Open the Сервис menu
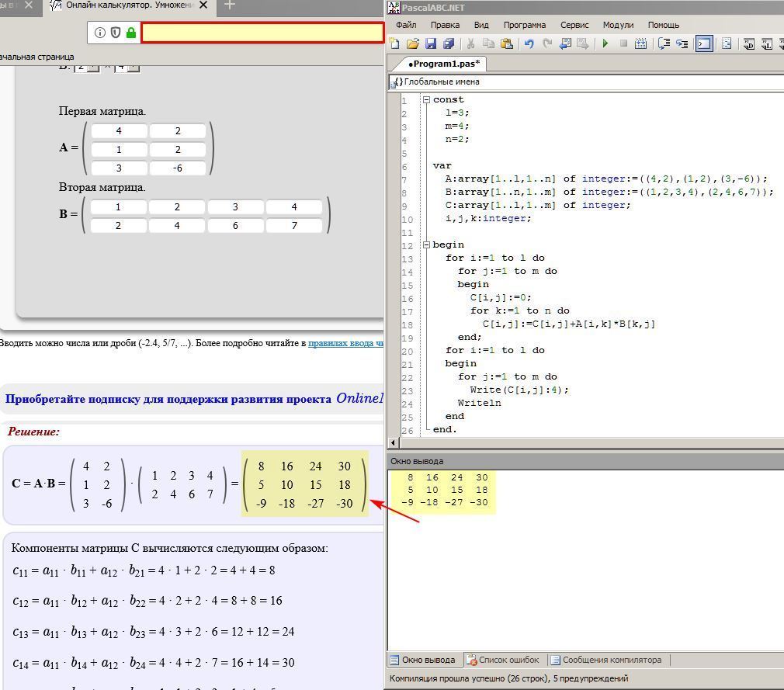Image resolution: width=784 pixels, height=690 pixels. coord(574,25)
